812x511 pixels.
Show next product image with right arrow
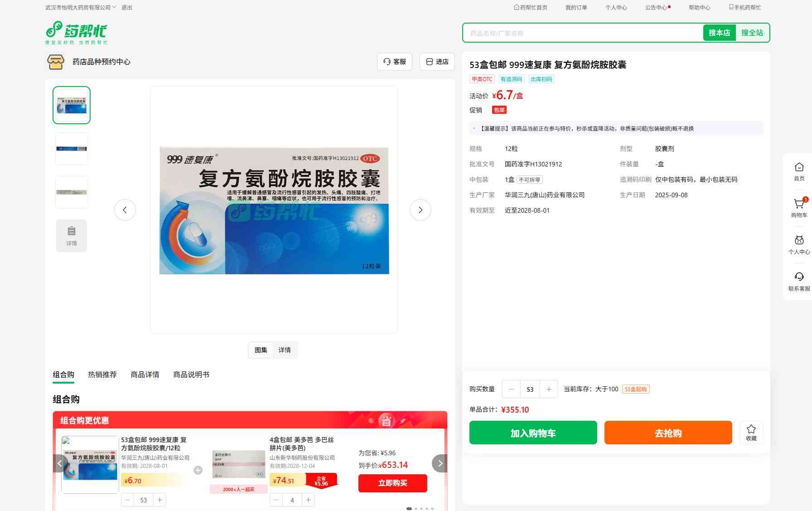click(420, 210)
